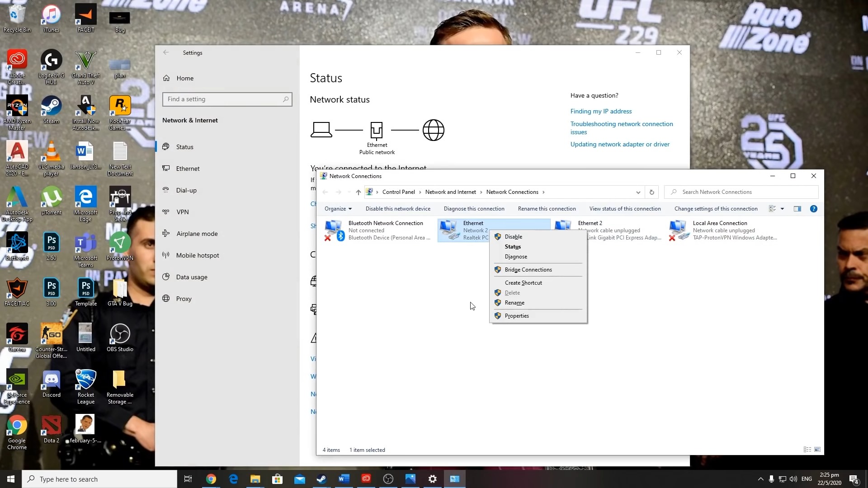Click Network and Internet breadcrumb segment

(450, 192)
